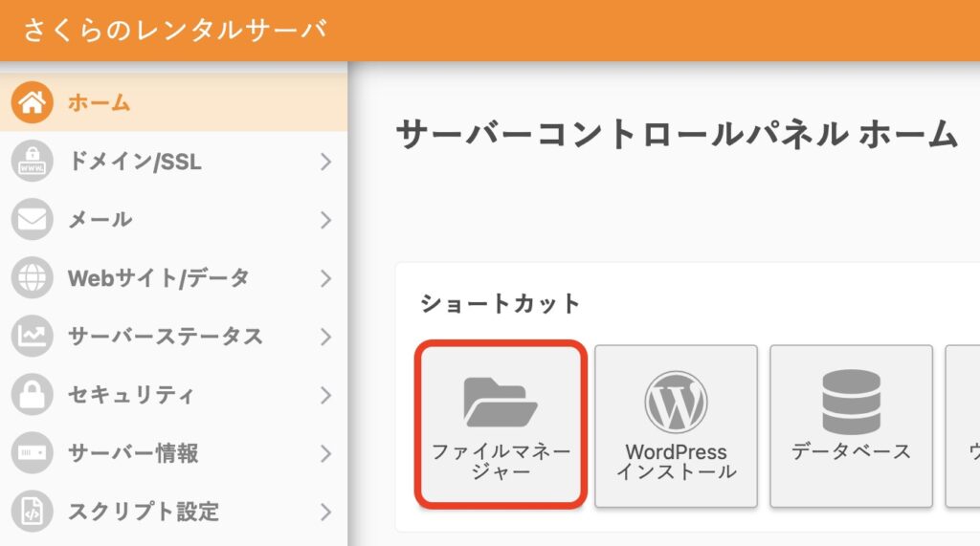Click the セキュリティ padlock icon
Viewport: 980px width, 546px height.
(32, 394)
